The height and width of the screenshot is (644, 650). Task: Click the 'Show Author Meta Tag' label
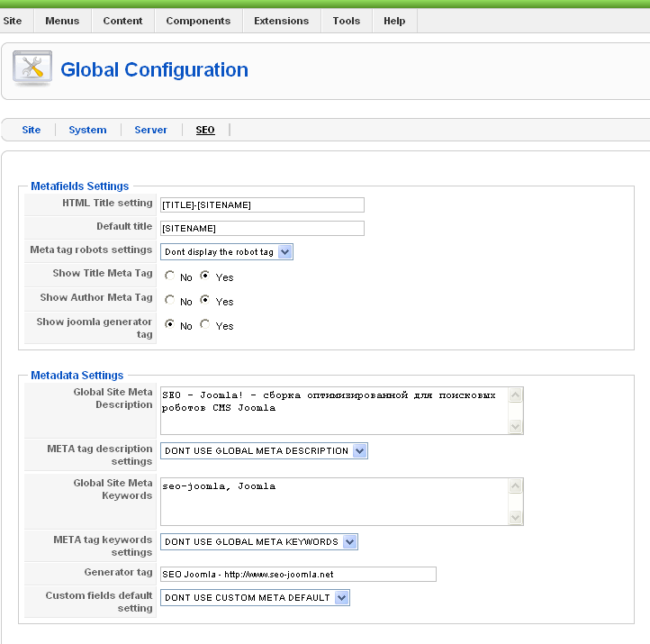[x=96, y=298]
